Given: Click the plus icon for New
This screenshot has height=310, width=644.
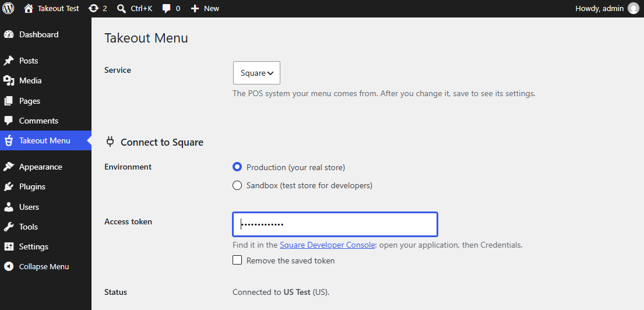Looking at the screenshot, I should pyautogui.click(x=195, y=9).
